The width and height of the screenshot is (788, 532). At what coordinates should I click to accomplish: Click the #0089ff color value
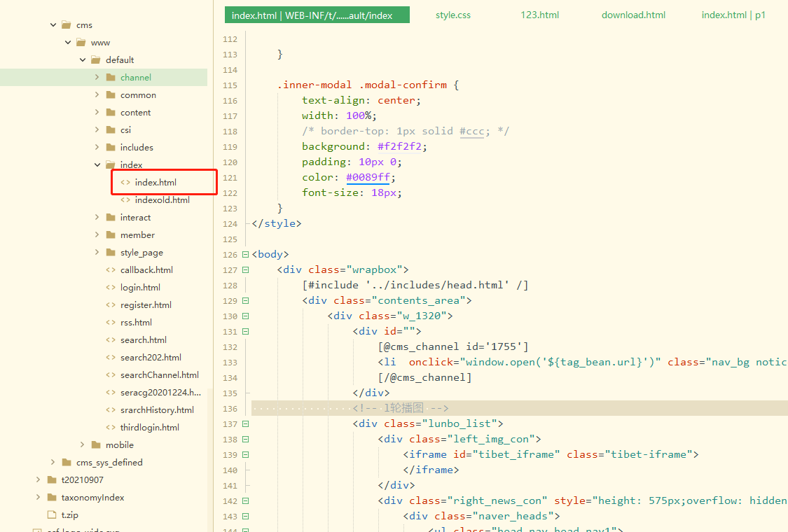tap(368, 178)
